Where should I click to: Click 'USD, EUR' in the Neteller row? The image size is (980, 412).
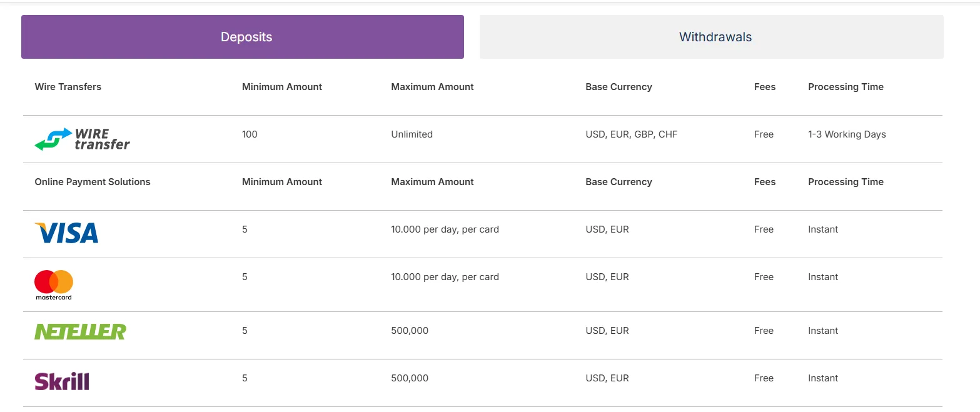[607, 331]
